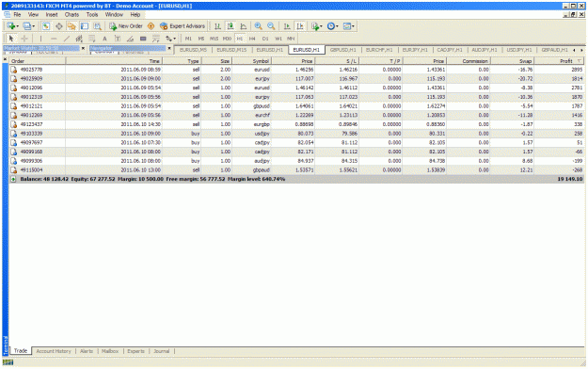Select the Crosshair tool

tap(24, 39)
